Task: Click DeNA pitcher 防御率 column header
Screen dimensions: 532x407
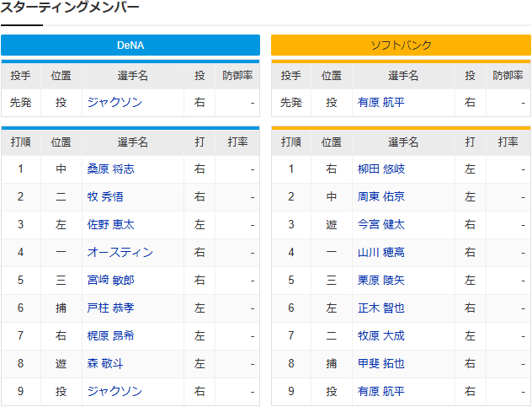Action: pos(237,76)
